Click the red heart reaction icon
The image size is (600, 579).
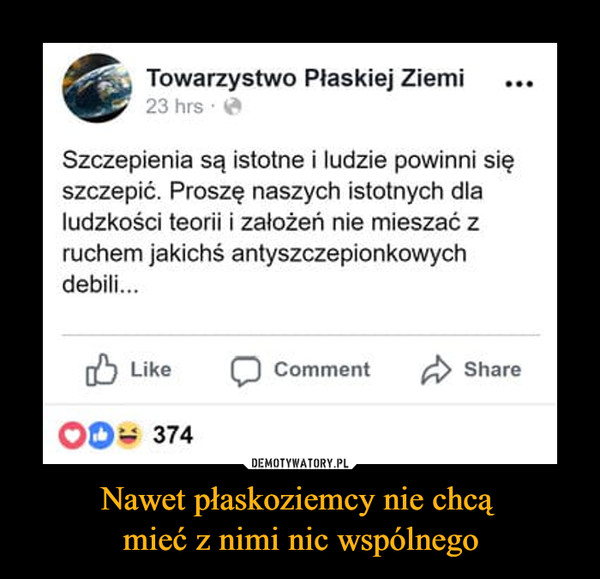(72, 435)
